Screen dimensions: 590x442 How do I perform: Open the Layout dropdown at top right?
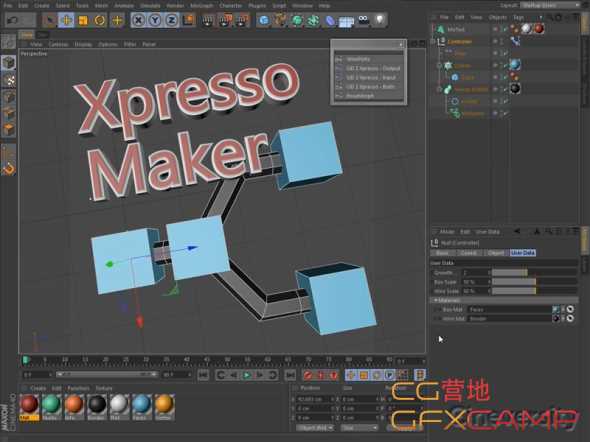550,5
